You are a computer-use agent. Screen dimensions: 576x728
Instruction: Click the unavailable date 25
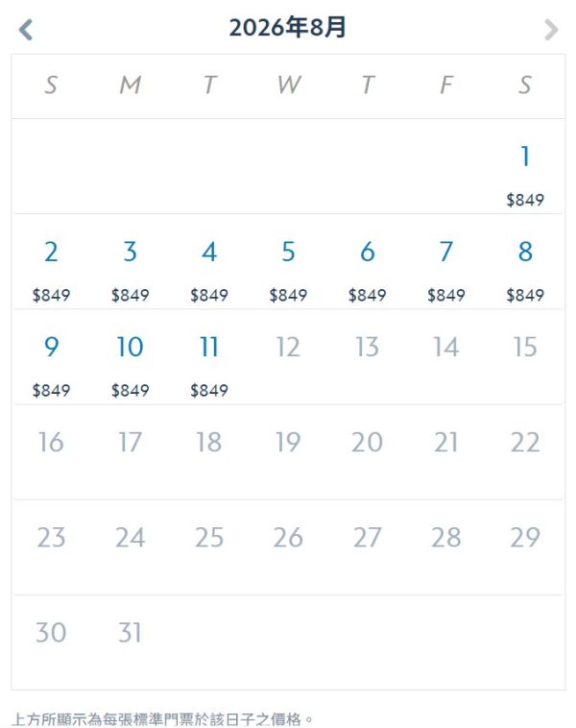pos(209,537)
